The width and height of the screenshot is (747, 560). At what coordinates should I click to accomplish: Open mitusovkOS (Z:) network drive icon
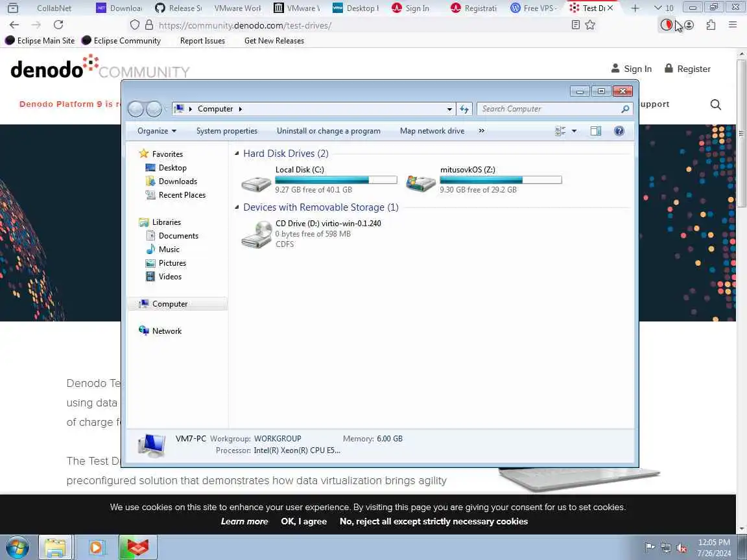click(421, 183)
